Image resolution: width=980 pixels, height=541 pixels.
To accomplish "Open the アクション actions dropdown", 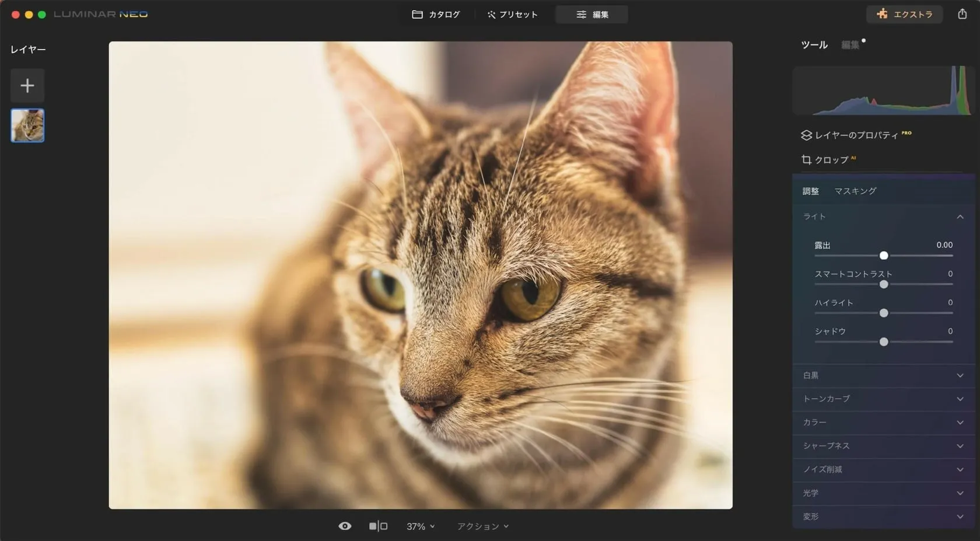I will pyautogui.click(x=482, y=526).
